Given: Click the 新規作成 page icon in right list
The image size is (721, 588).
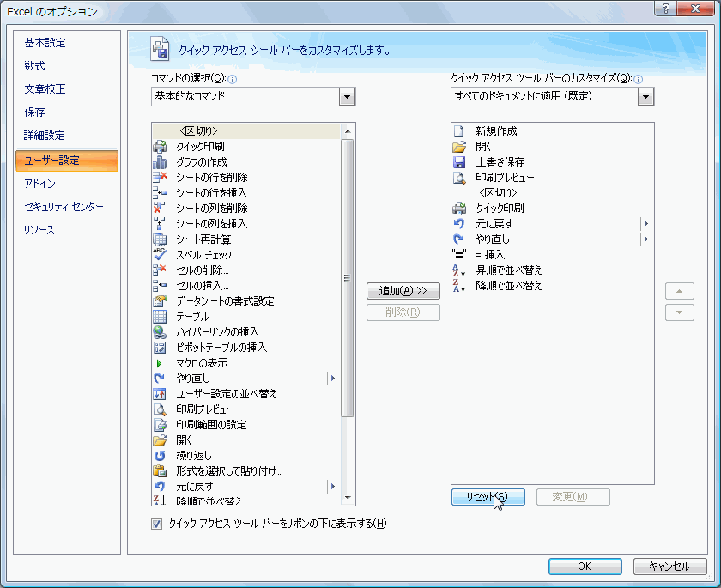Looking at the screenshot, I should click(x=459, y=131).
